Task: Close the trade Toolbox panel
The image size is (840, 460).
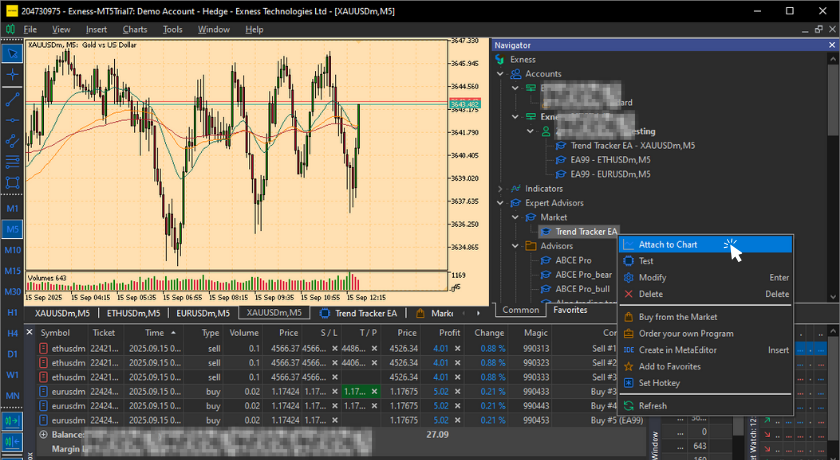Action: 29,333
